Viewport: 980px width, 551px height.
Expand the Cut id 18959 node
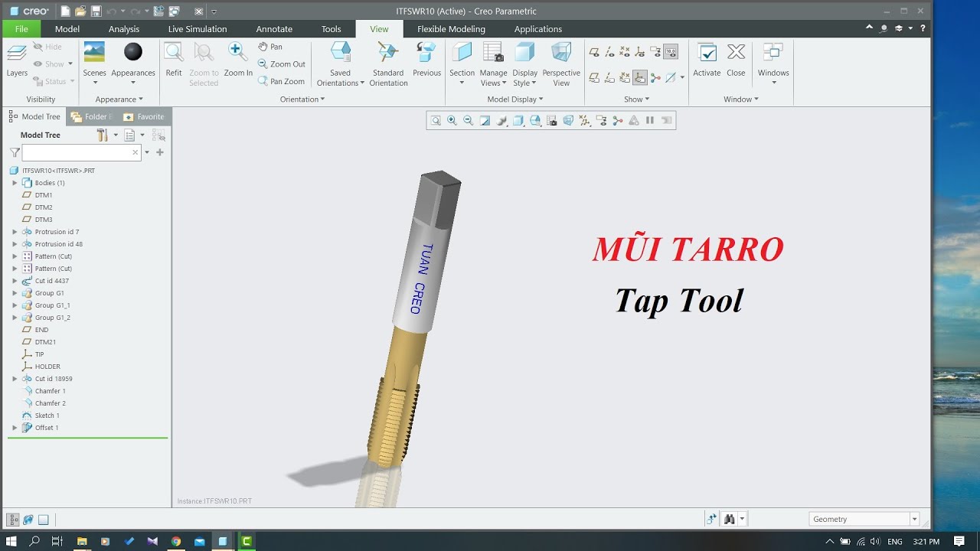tap(15, 379)
